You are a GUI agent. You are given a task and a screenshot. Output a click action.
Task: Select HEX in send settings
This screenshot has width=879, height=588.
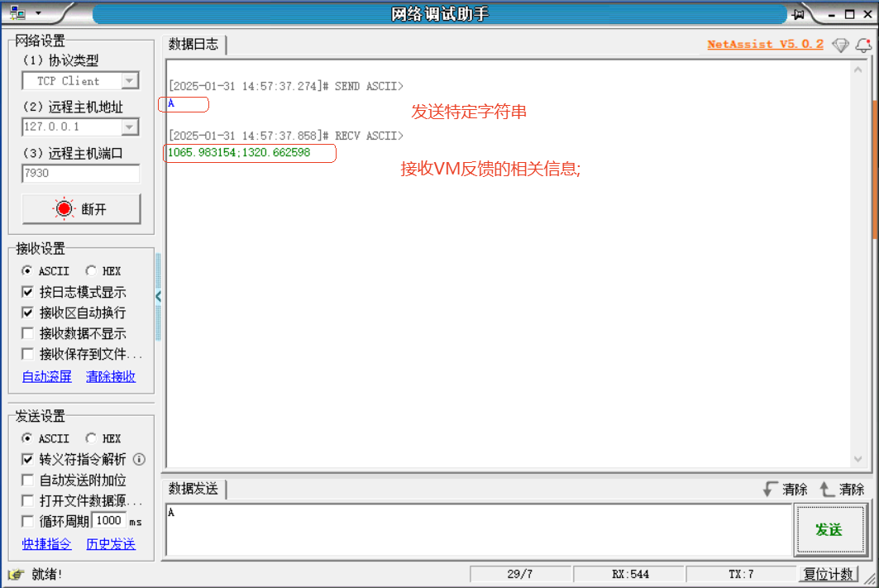coord(103,438)
